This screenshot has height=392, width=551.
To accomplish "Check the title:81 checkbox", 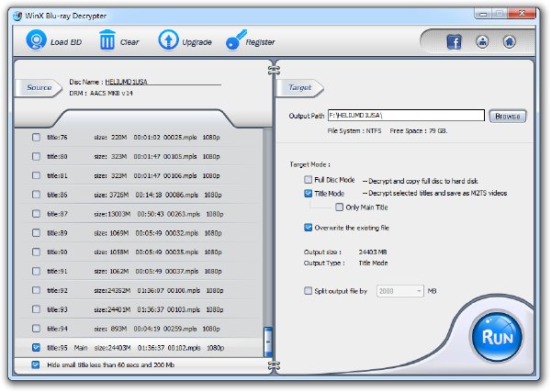I will (36, 175).
